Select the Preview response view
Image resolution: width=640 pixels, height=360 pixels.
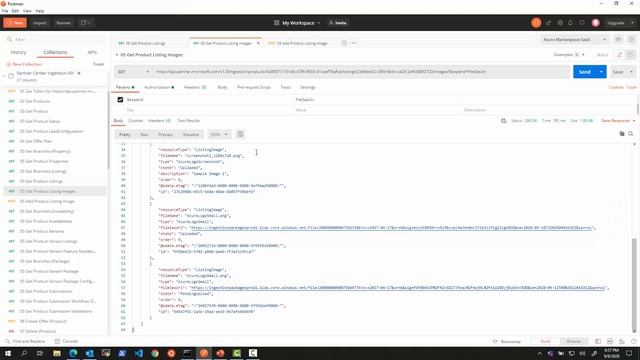[165, 134]
